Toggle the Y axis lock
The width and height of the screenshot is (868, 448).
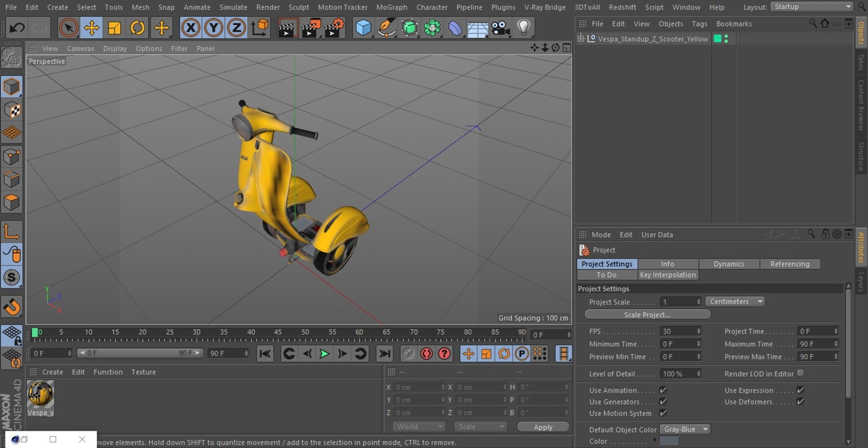214,28
